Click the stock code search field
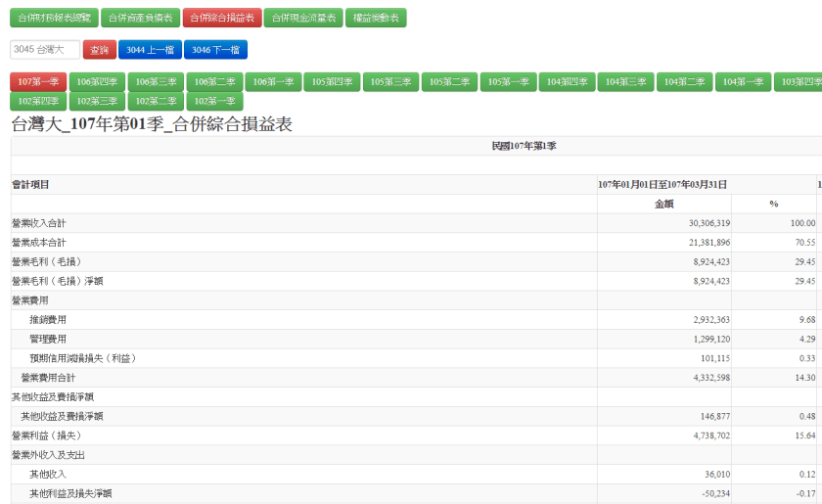This screenshot has height=504, width=822. (45, 50)
